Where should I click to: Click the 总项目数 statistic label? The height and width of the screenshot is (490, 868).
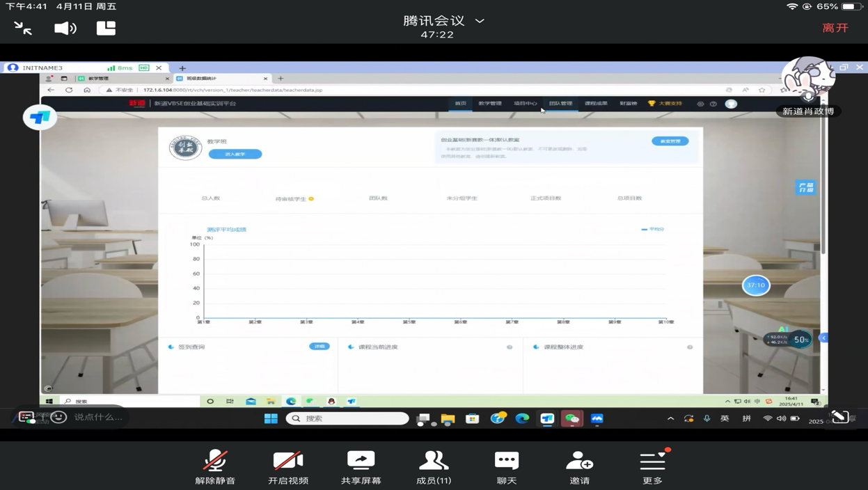click(629, 198)
